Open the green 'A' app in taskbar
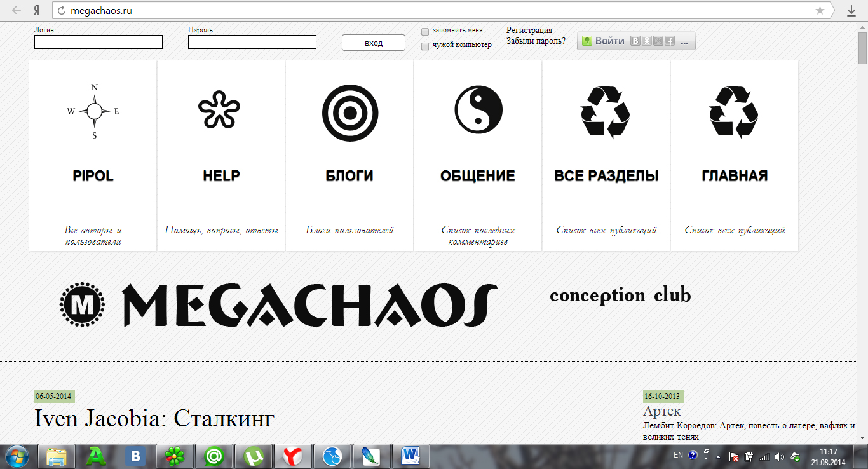868x469 pixels. coord(97,456)
